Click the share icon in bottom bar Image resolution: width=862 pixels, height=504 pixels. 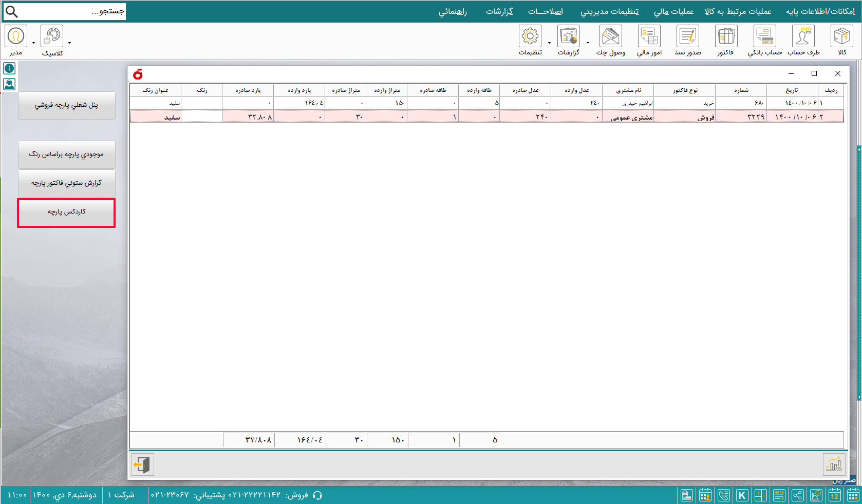797,495
